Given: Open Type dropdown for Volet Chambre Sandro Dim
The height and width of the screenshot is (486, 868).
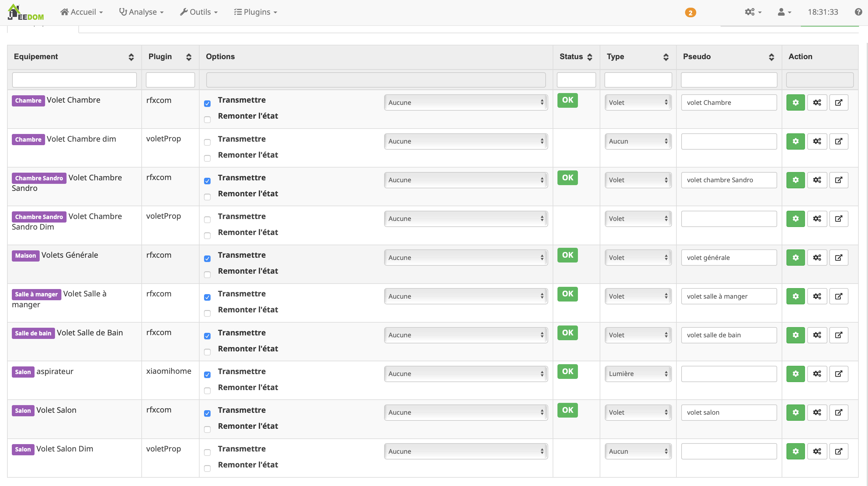Looking at the screenshot, I should click(x=638, y=219).
